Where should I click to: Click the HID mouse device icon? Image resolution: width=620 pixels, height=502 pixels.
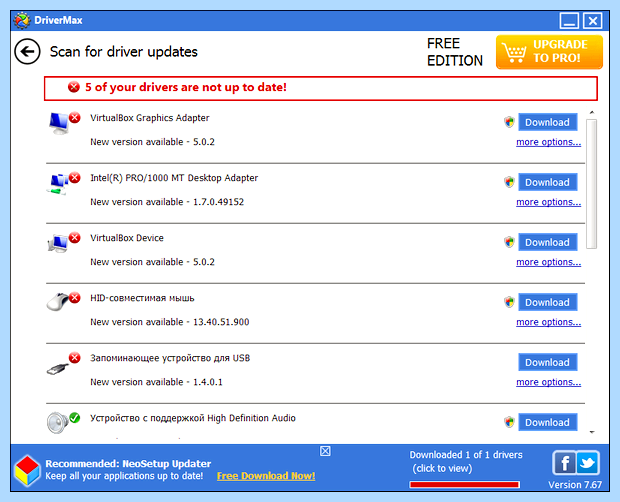click(x=58, y=302)
